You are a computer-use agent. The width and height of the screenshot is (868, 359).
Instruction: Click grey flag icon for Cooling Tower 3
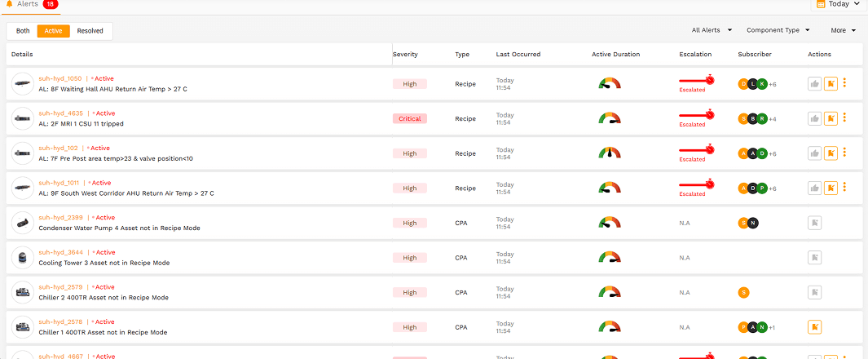(814, 258)
